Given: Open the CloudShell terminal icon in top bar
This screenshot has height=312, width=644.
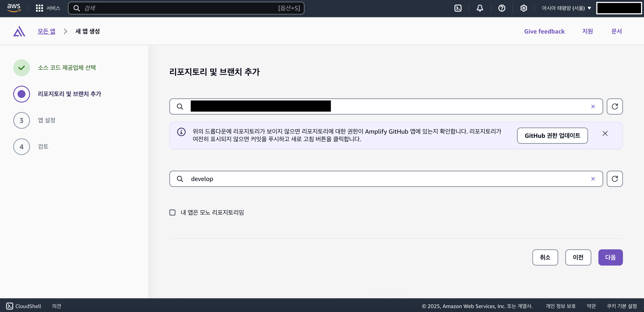Looking at the screenshot, I should (x=458, y=8).
